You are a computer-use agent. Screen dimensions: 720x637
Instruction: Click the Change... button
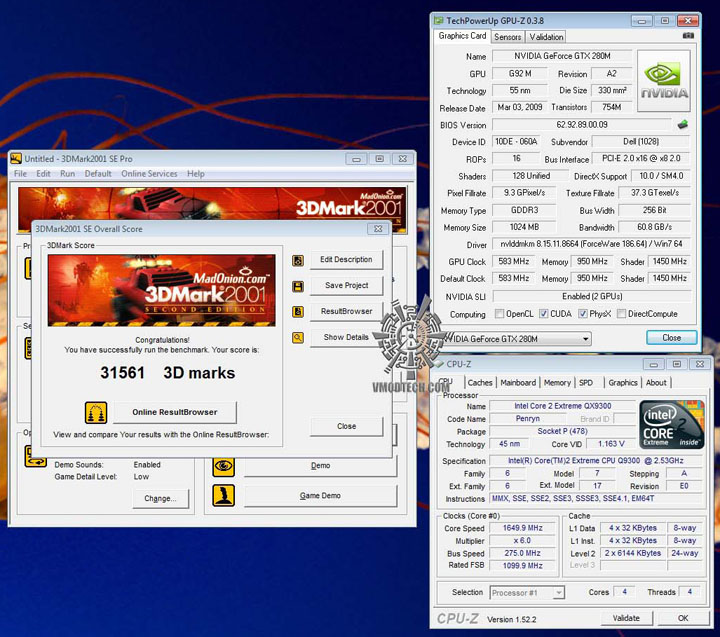(160, 498)
